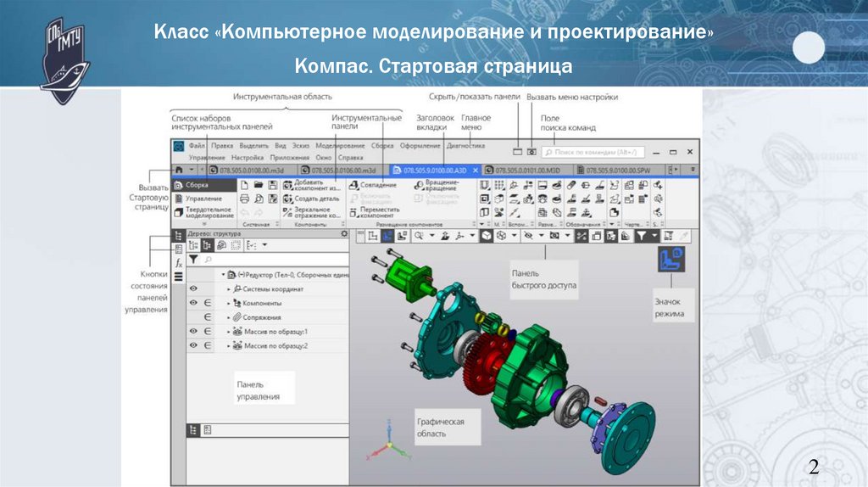The image size is (868, 487).
Task: Click the zoom magnifier icon in quick access
Action: click(419, 236)
